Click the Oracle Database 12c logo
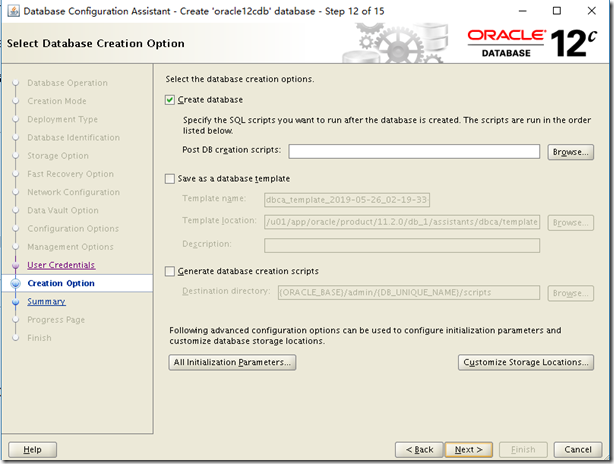The height and width of the screenshot is (464, 614). 532,43
